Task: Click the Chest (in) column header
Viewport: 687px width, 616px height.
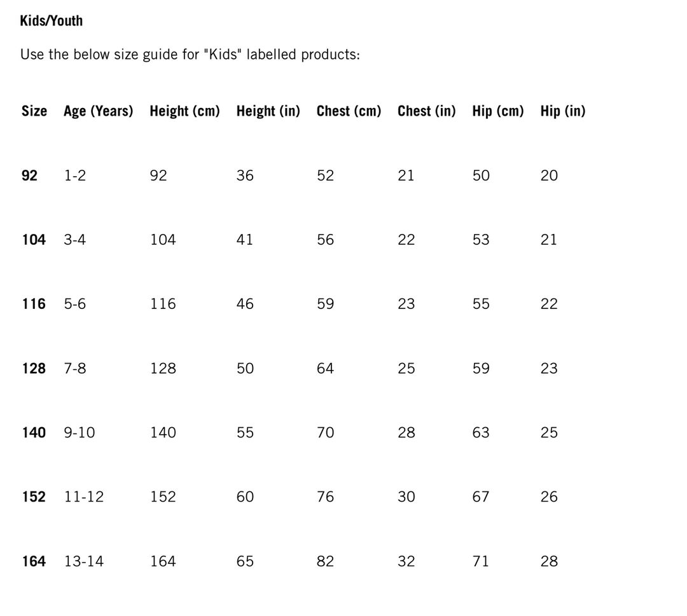Action: [x=426, y=111]
